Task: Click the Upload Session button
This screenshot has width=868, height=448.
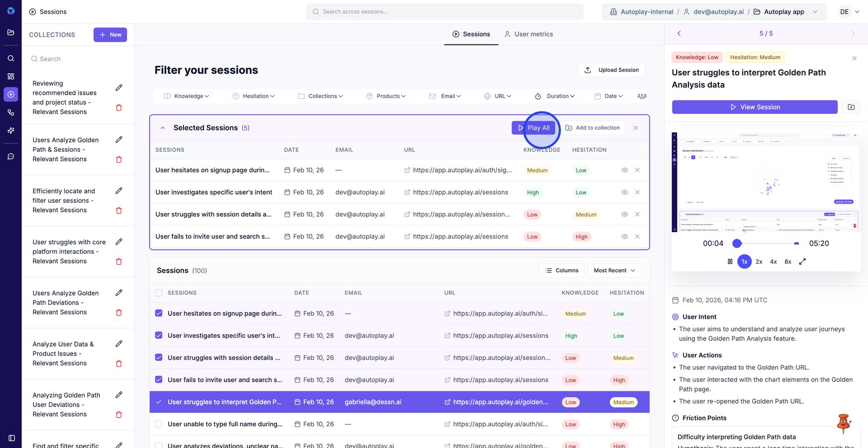Action: pyautogui.click(x=611, y=70)
